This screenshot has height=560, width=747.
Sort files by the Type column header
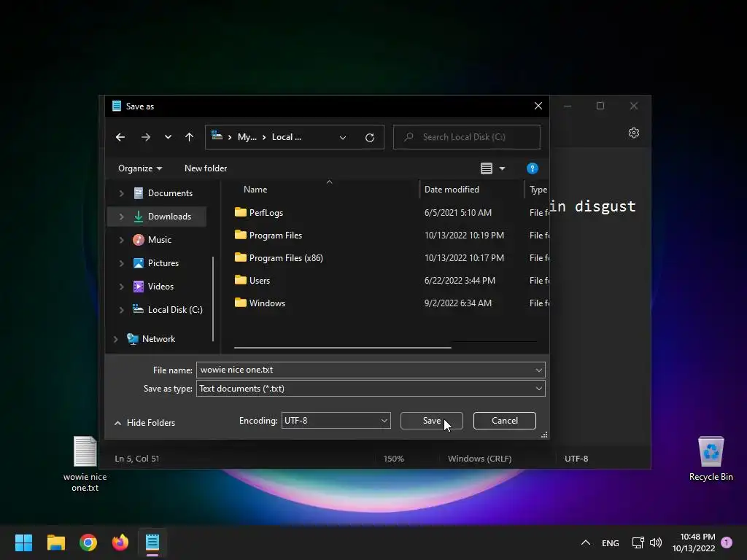pos(538,190)
